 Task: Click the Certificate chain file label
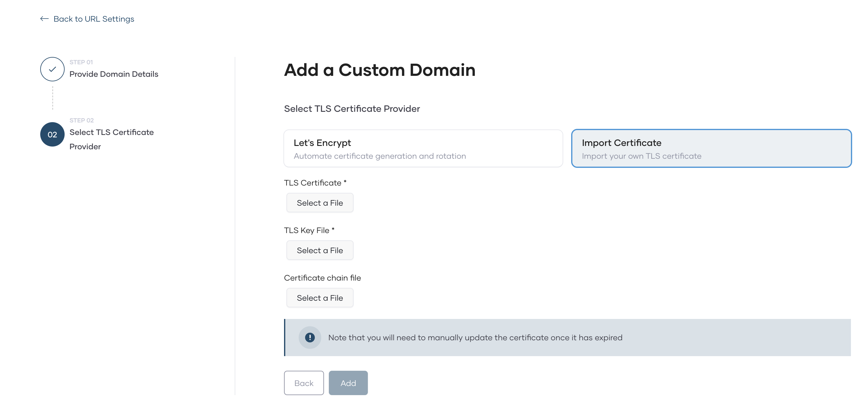pos(322,278)
